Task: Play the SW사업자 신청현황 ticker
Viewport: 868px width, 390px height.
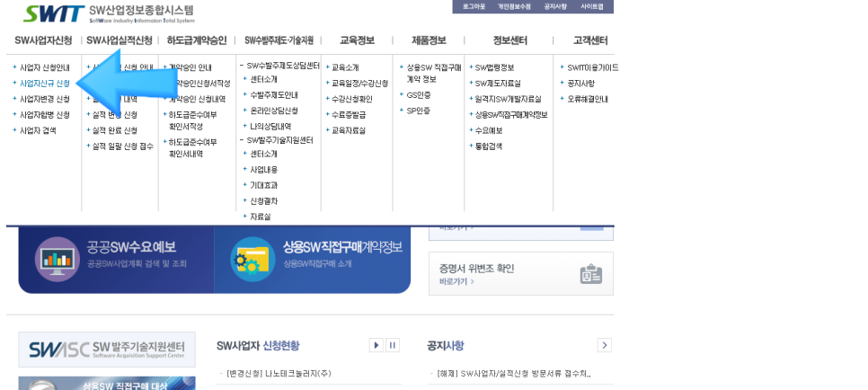Action: tap(376, 345)
